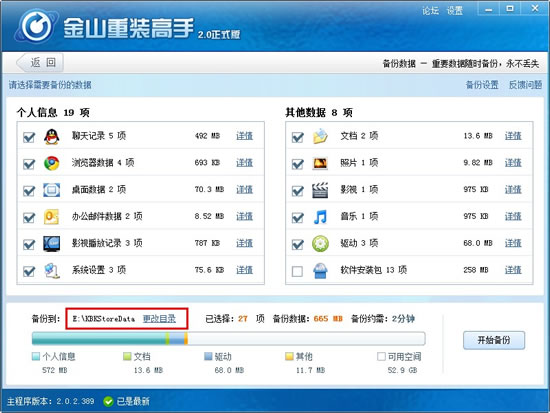Click the desktop data monitor icon

tap(52, 190)
